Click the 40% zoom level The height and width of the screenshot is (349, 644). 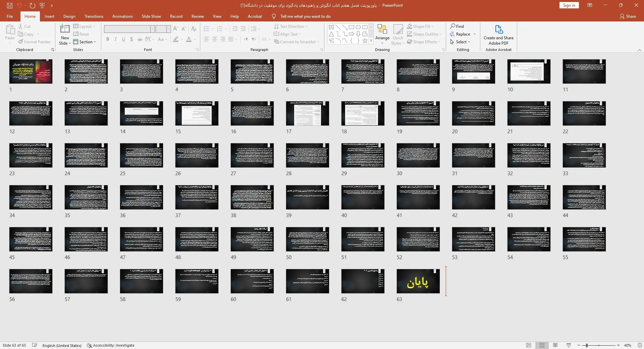[x=628, y=345]
